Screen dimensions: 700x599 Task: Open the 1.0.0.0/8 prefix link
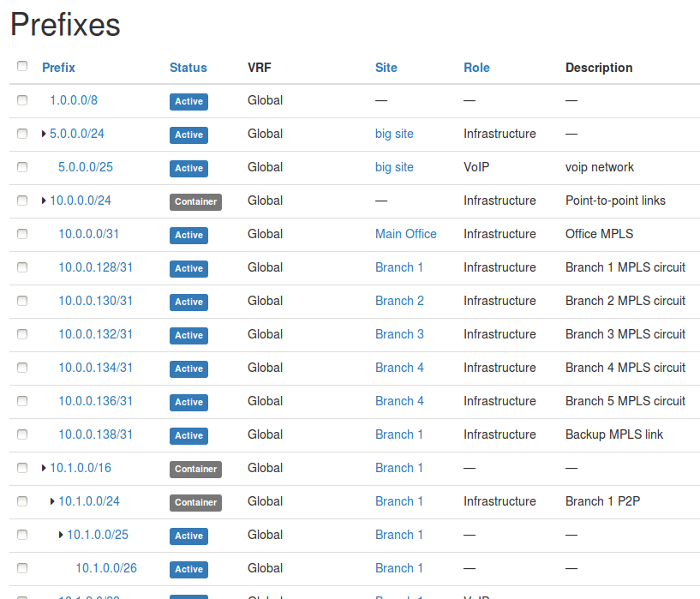point(74,101)
